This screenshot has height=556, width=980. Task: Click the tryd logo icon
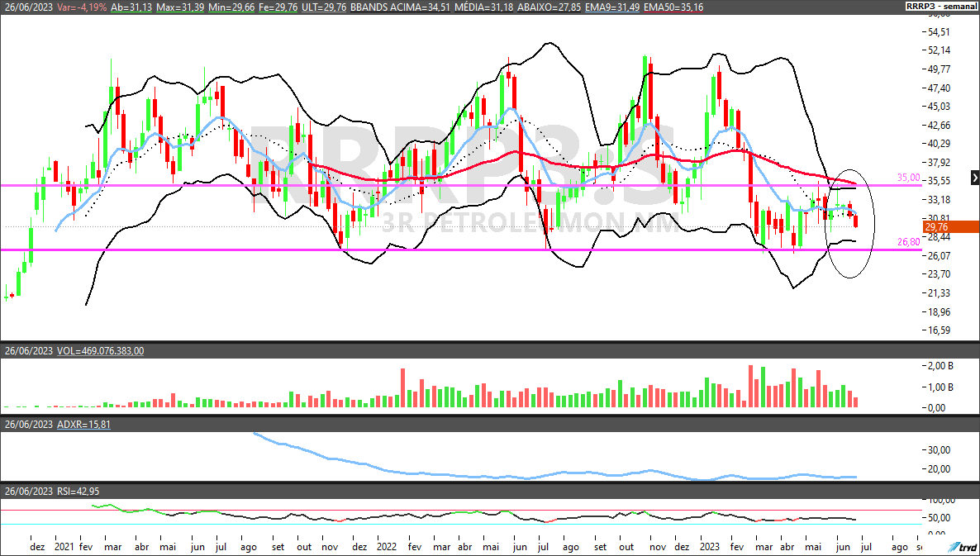(x=960, y=547)
